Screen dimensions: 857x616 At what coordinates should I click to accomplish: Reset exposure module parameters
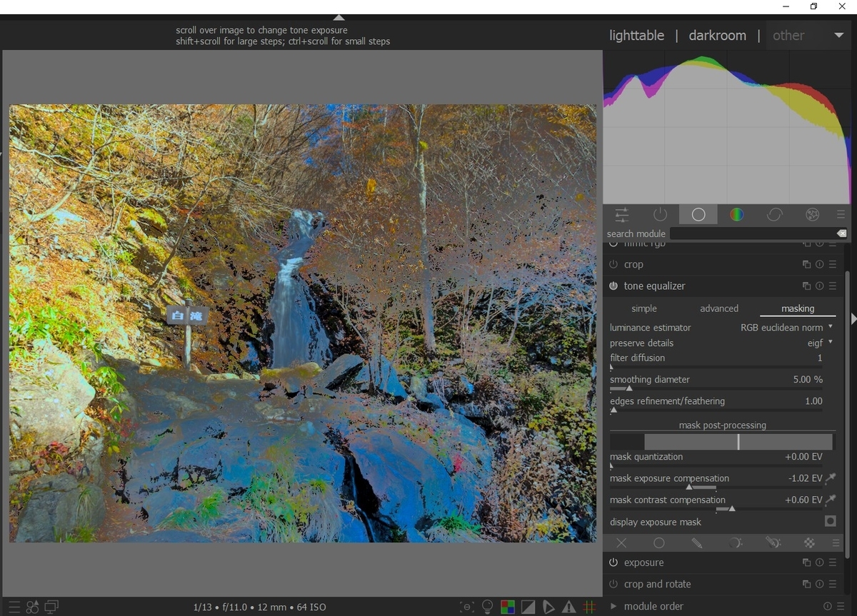(x=819, y=562)
